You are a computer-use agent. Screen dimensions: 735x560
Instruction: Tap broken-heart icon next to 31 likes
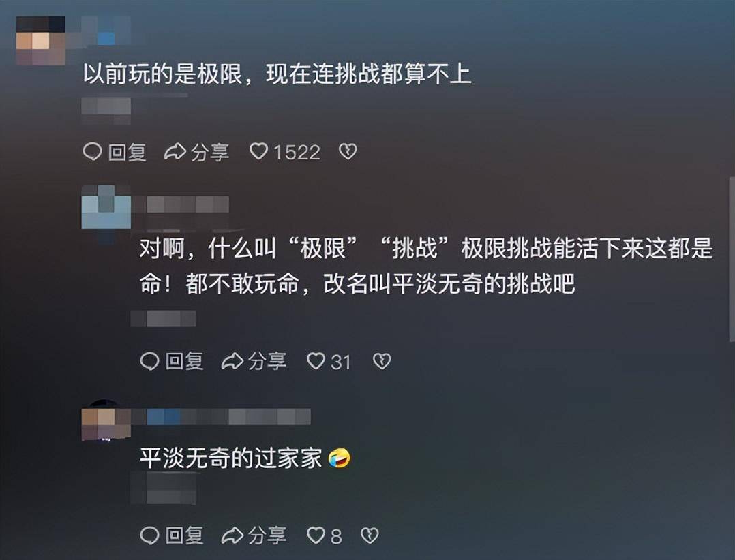point(382,361)
